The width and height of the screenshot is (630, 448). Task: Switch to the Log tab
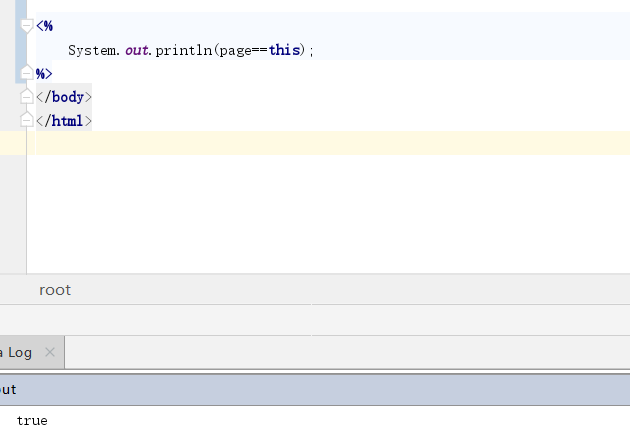pyautogui.click(x=31, y=352)
